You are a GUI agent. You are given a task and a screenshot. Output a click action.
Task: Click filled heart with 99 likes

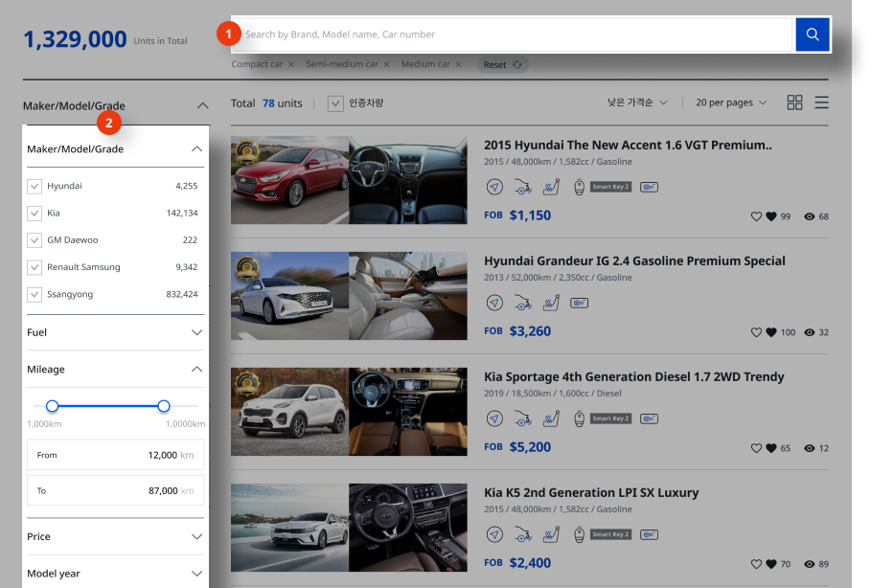point(771,216)
